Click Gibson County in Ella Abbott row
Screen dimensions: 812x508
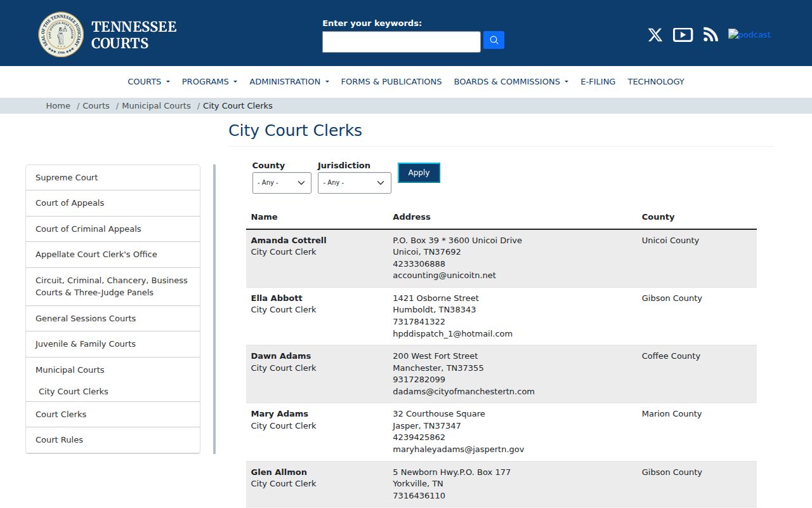[672, 298]
